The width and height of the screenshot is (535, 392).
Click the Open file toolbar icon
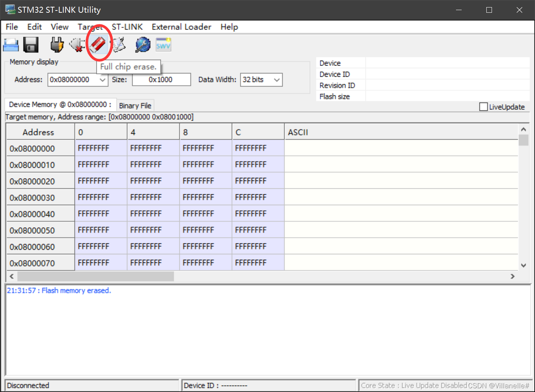pyautogui.click(x=11, y=45)
